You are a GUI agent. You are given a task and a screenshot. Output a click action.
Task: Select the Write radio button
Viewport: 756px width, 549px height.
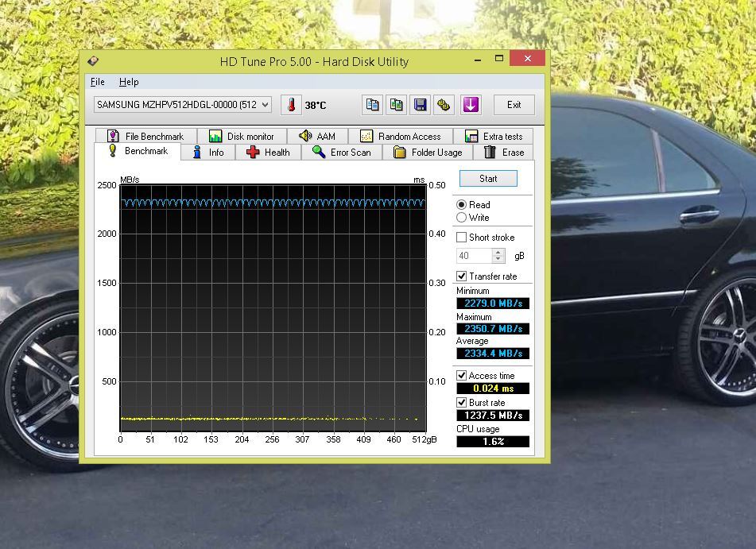[x=462, y=218]
